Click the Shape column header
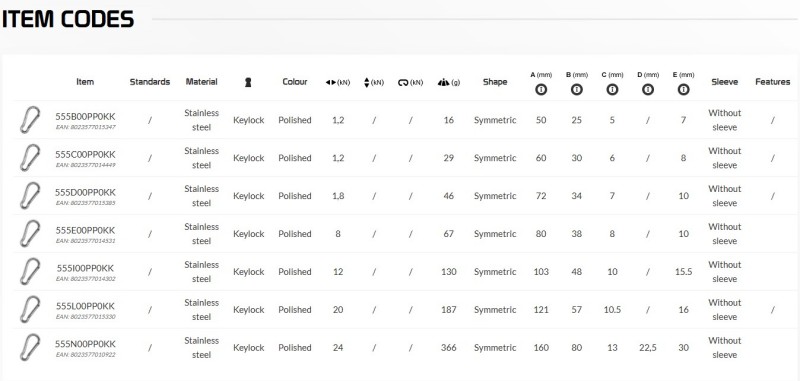 pyautogui.click(x=495, y=82)
